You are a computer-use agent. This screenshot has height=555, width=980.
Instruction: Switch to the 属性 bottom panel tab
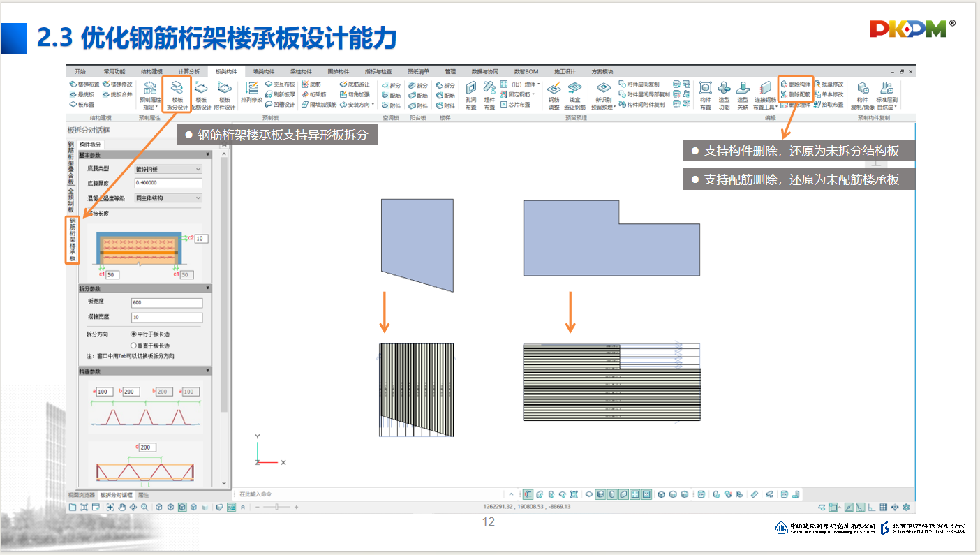[x=143, y=495]
